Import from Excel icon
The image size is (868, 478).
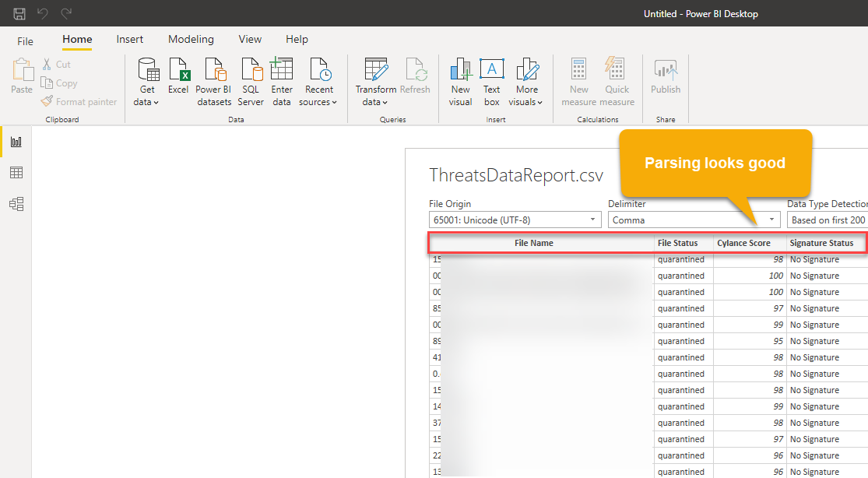click(x=179, y=69)
